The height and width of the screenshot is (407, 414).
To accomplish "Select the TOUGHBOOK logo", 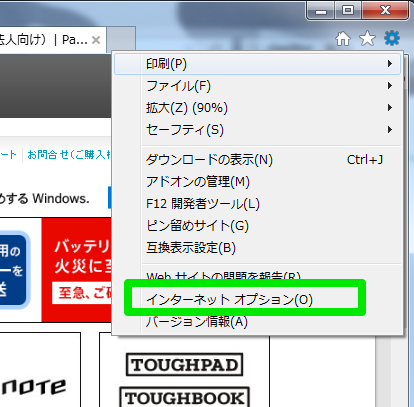I will (x=184, y=397).
